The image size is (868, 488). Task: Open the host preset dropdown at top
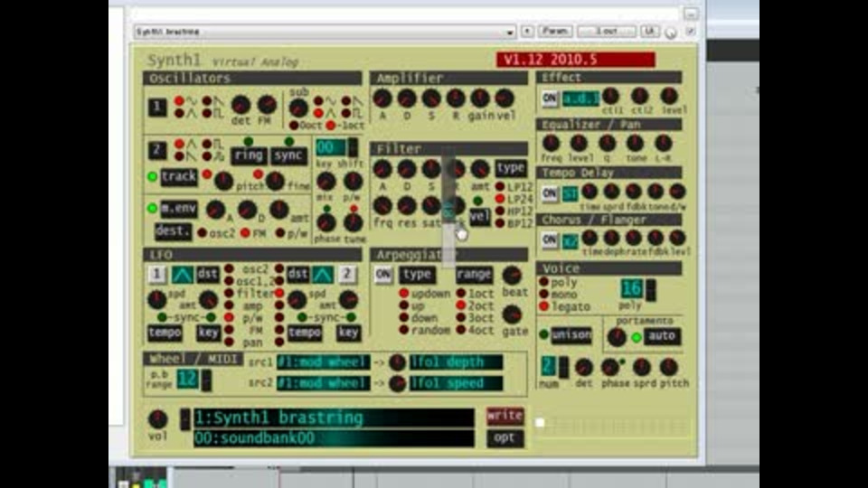(325, 33)
